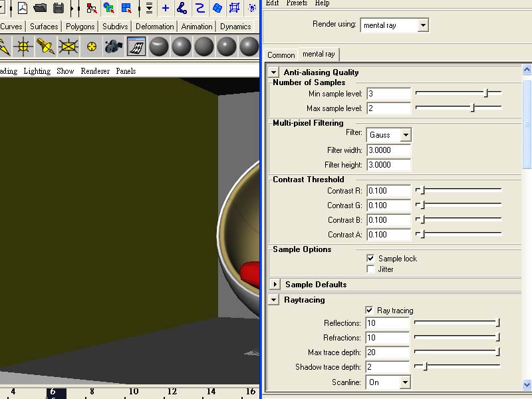
Task: Switch to the Animation shelf tab
Action: [x=197, y=27]
